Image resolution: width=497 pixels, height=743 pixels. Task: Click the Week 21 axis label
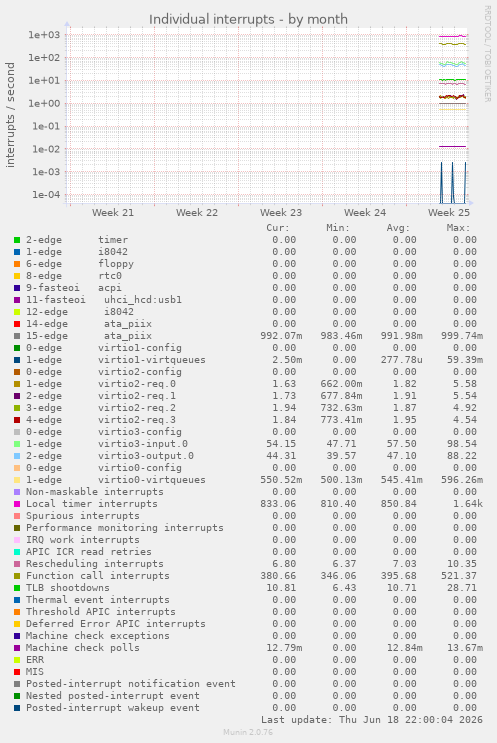pos(113,213)
